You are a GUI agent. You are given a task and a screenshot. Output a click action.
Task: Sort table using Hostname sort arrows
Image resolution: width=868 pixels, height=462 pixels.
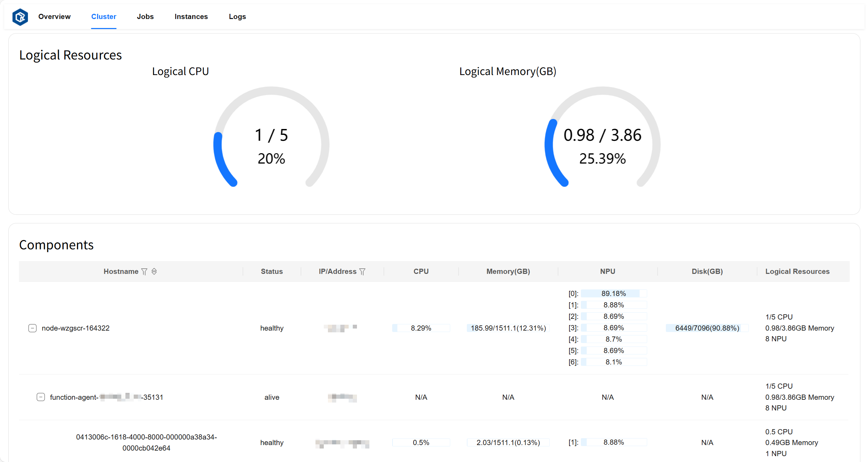(154, 272)
